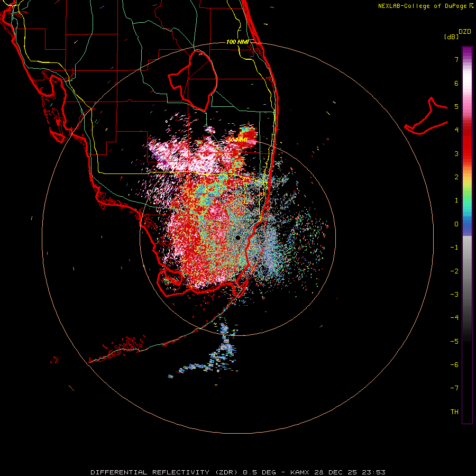Click the 100 NMI range ring label

pyautogui.click(x=237, y=42)
